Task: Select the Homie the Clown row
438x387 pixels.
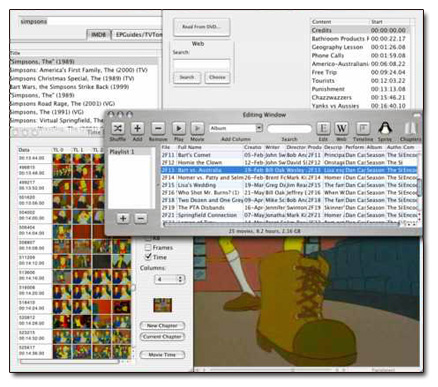Action: [x=289, y=162]
